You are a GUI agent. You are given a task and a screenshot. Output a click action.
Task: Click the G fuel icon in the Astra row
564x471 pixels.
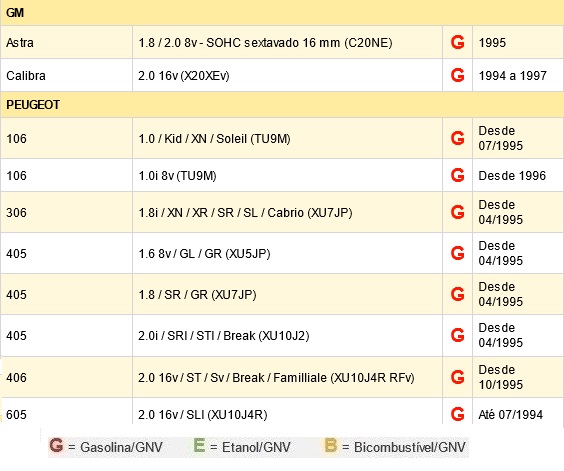click(x=457, y=42)
